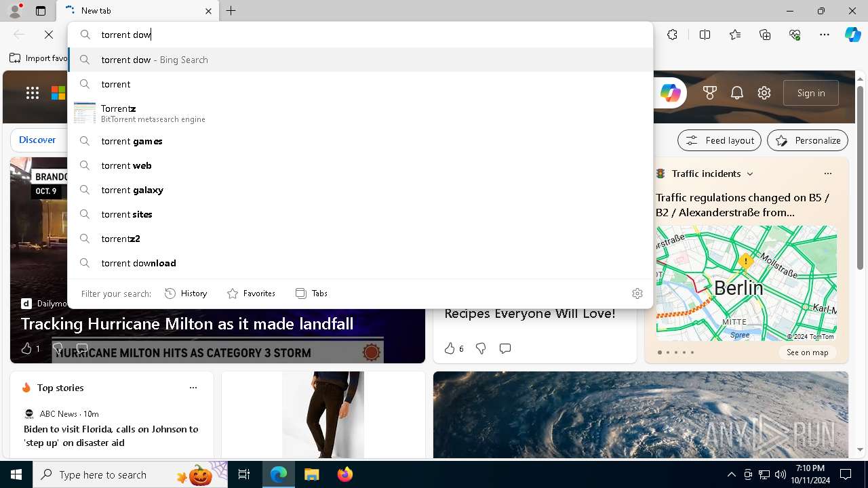Viewport: 868px width, 488px height.
Task: Click Import favorites on favorites bar
Action: 39,58
